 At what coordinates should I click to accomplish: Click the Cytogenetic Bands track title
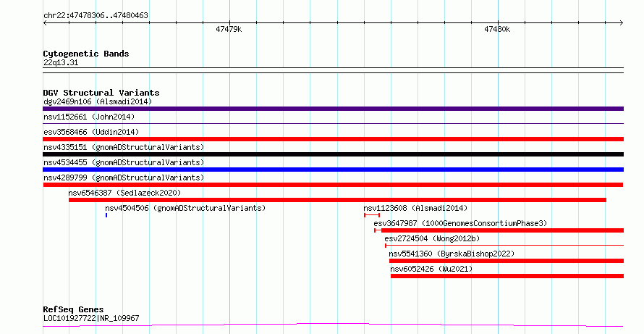click(x=86, y=54)
